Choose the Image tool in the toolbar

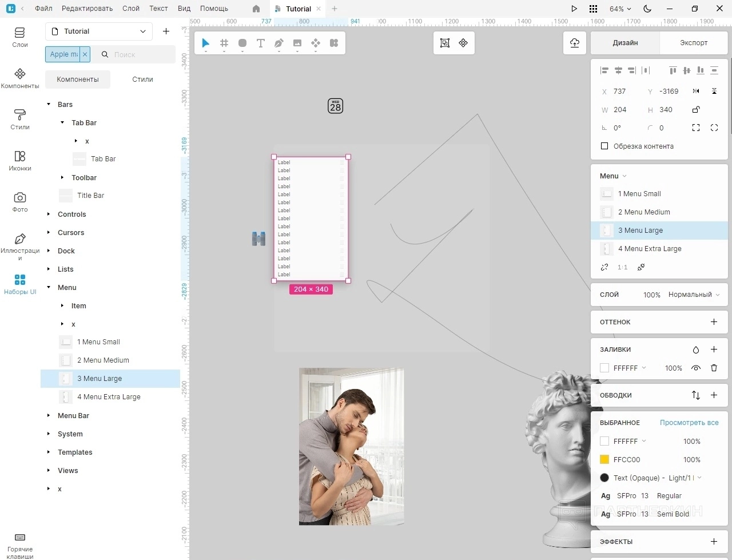coord(297,43)
